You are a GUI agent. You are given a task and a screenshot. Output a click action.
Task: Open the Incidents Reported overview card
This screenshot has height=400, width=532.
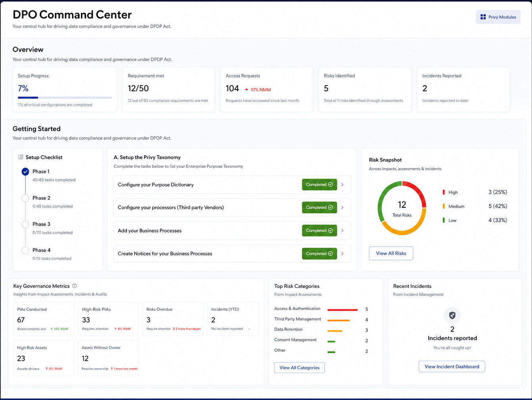(x=463, y=89)
